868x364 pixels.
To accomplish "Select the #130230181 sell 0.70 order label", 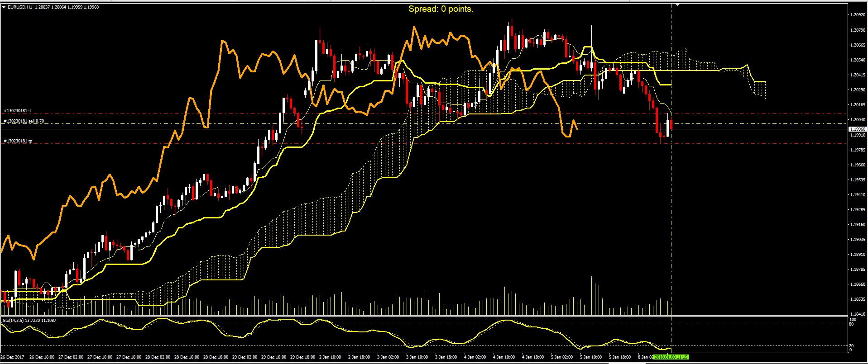I will 24,121.
